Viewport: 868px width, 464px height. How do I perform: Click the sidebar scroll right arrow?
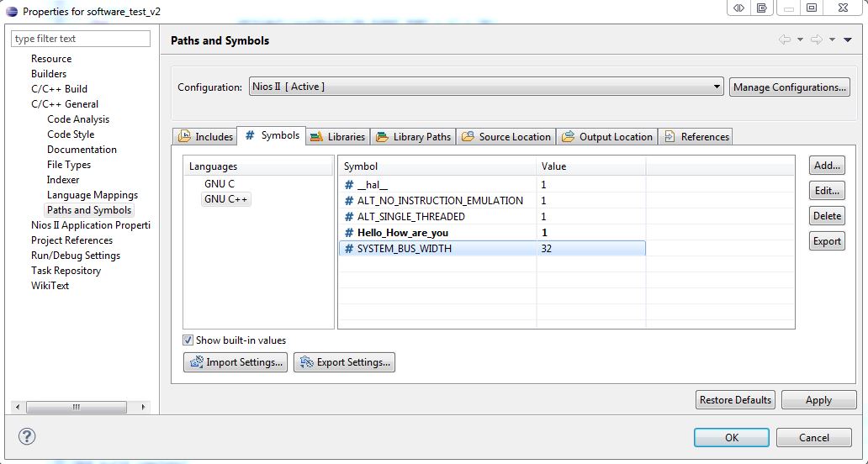(143, 407)
